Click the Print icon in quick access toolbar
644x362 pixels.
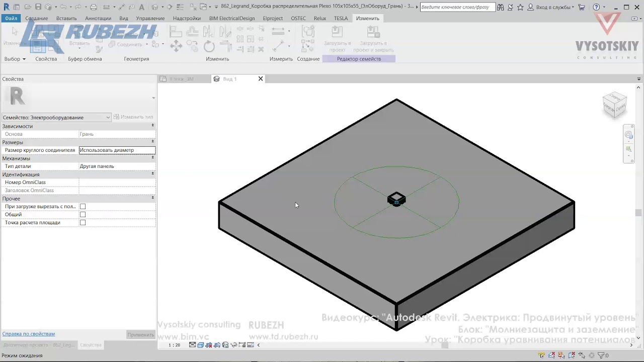(94, 7)
